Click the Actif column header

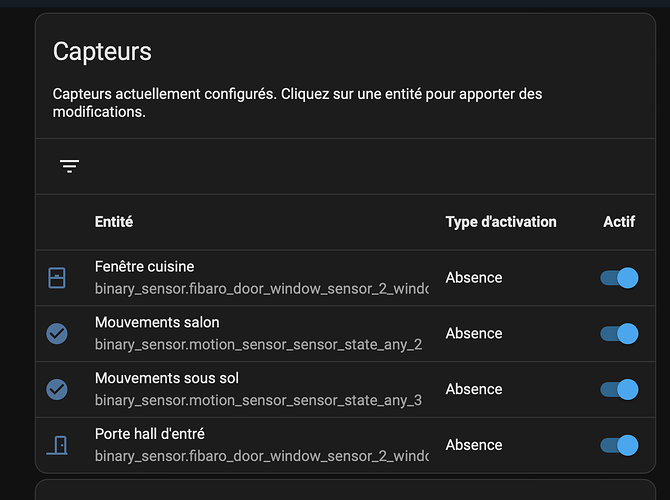coord(619,222)
